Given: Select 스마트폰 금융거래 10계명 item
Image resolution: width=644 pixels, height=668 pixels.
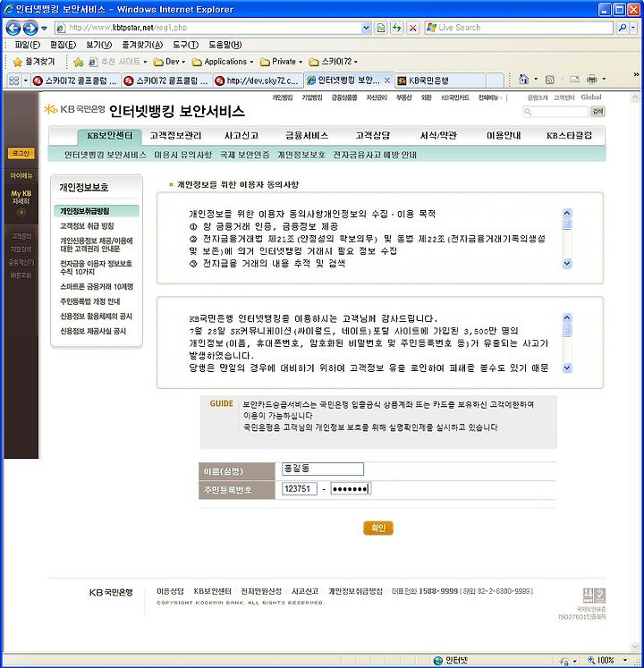Looking at the screenshot, I should point(97,287).
